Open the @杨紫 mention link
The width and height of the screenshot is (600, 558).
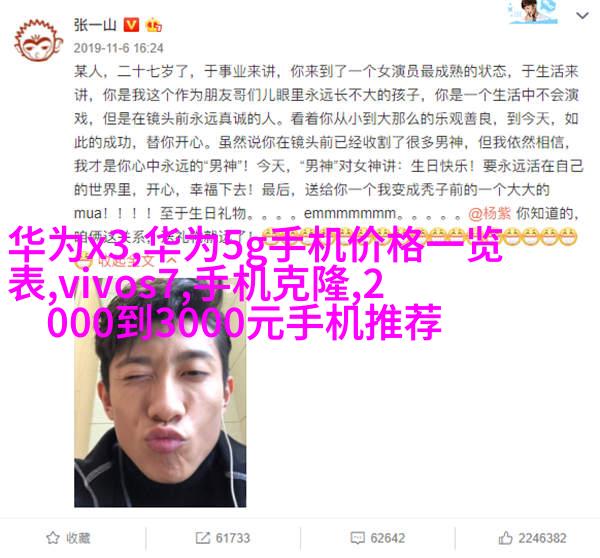489,213
